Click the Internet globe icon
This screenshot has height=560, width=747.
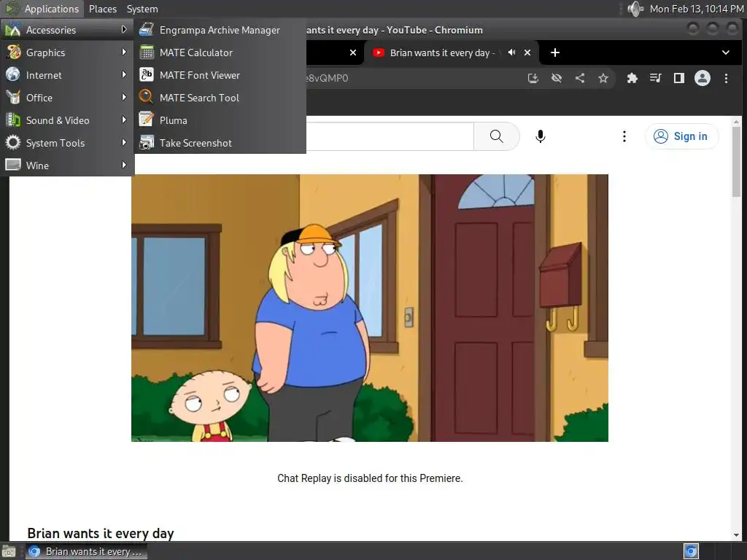(13, 74)
